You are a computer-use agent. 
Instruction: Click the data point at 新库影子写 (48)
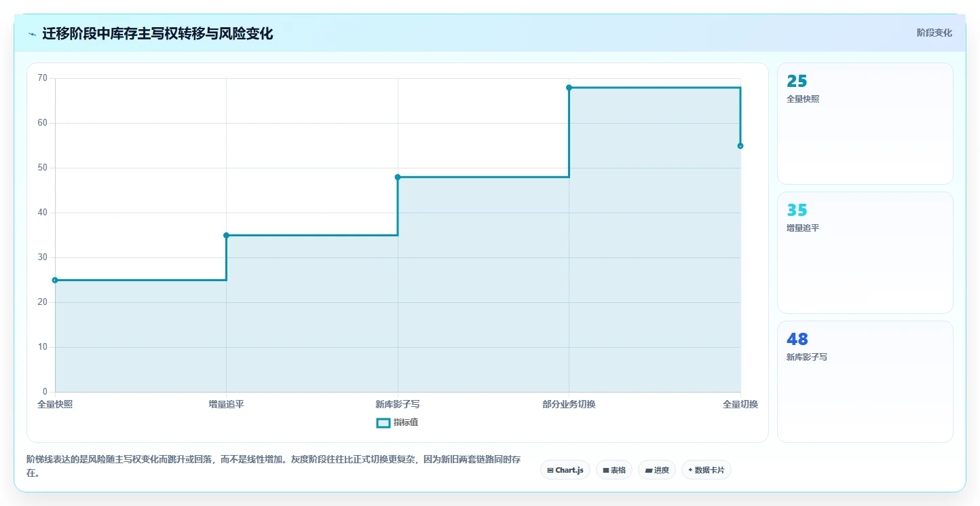tap(398, 177)
